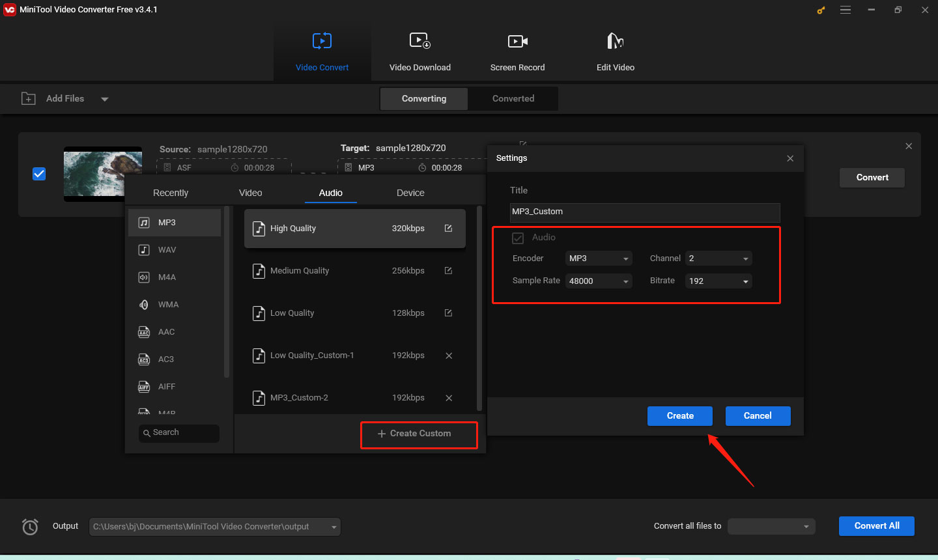Click the Add Files plus icon
Image resolution: width=938 pixels, height=560 pixels.
pos(29,99)
